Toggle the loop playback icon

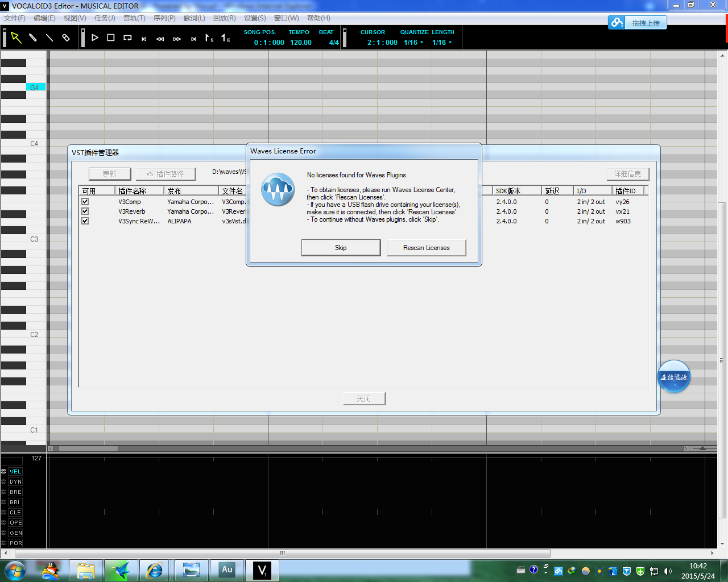coord(127,38)
